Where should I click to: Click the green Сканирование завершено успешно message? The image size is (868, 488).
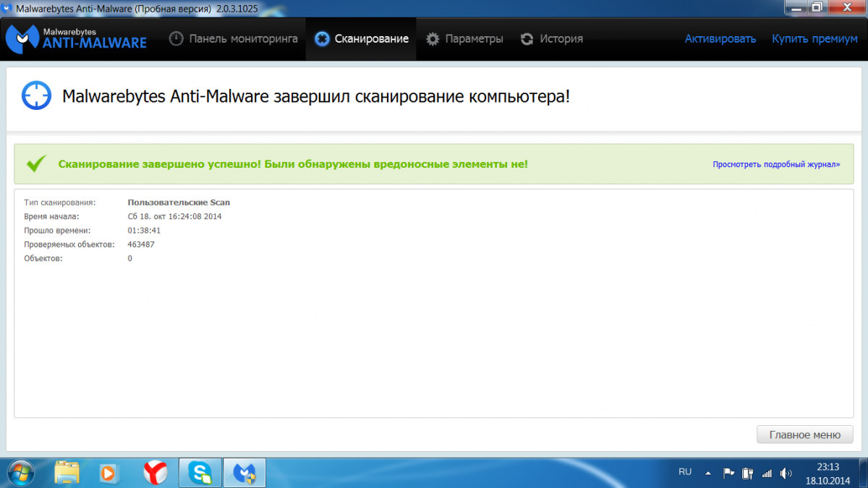pyautogui.click(x=293, y=164)
